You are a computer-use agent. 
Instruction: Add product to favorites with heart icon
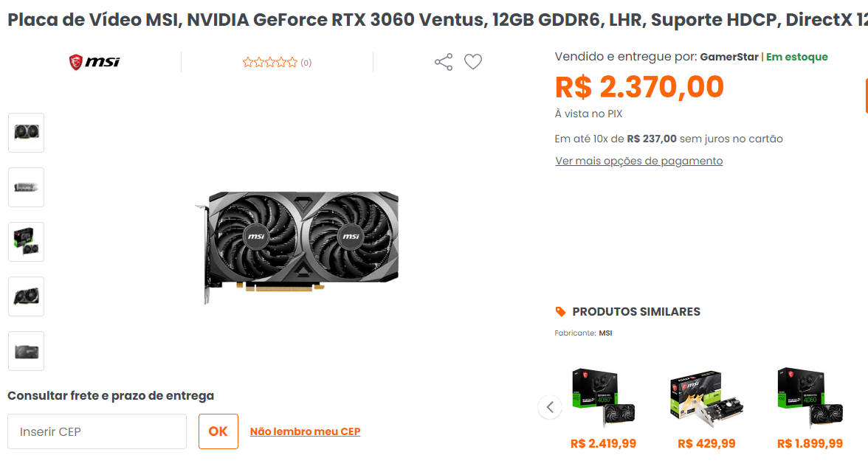(472, 62)
